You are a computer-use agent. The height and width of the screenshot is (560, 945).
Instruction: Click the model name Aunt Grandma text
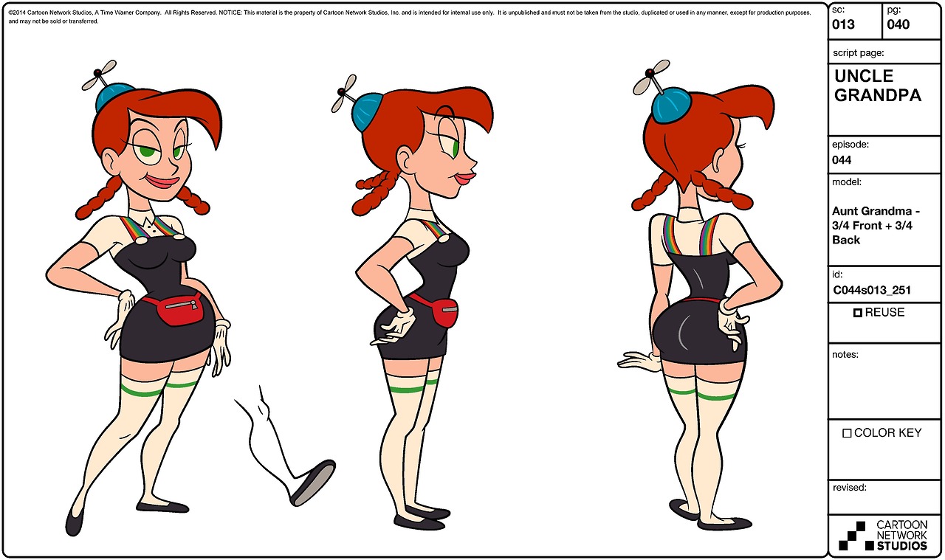pyautogui.click(x=876, y=225)
